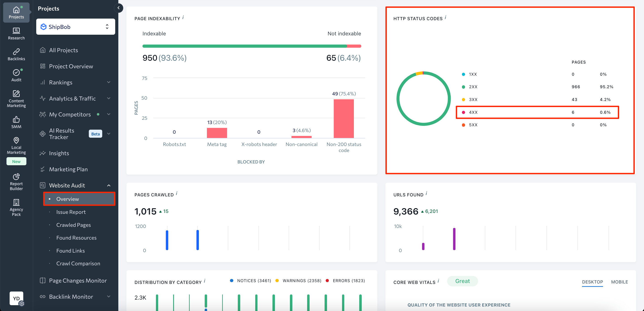The height and width of the screenshot is (311, 644).
Task: Expand My Competitors chevron
Action: (x=109, y=114)
